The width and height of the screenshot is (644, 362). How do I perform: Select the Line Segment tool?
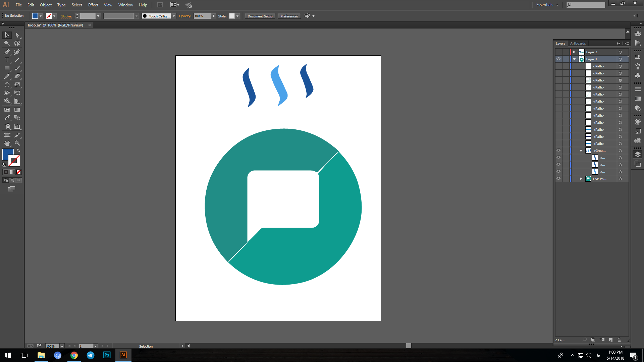17,60
